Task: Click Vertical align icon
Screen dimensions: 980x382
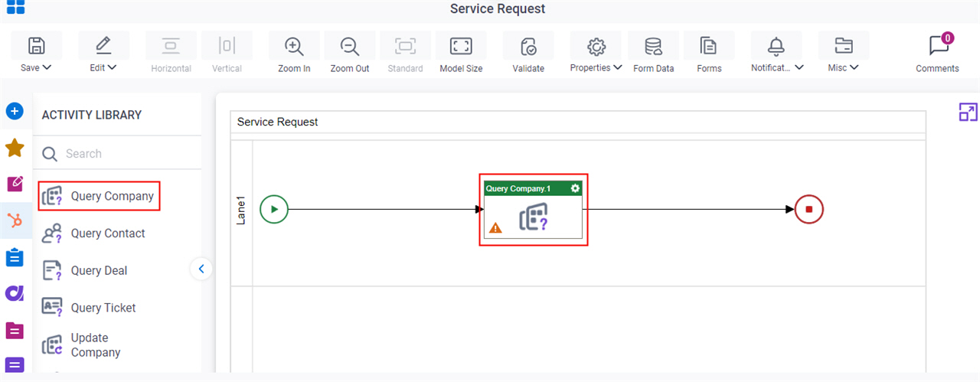Action: click(x=227, y=46)
